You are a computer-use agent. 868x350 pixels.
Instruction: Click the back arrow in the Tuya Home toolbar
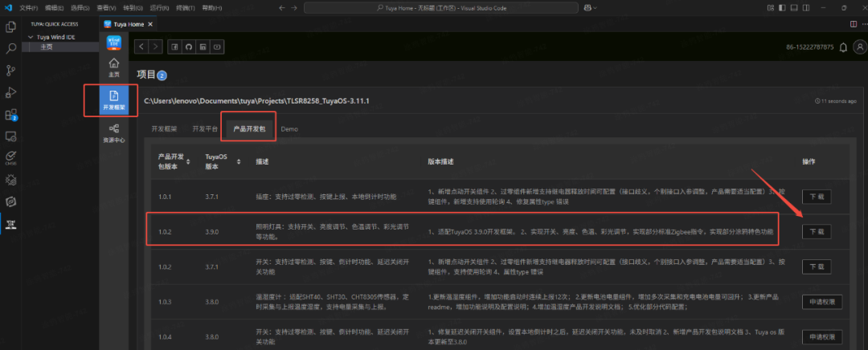(141, 47)
